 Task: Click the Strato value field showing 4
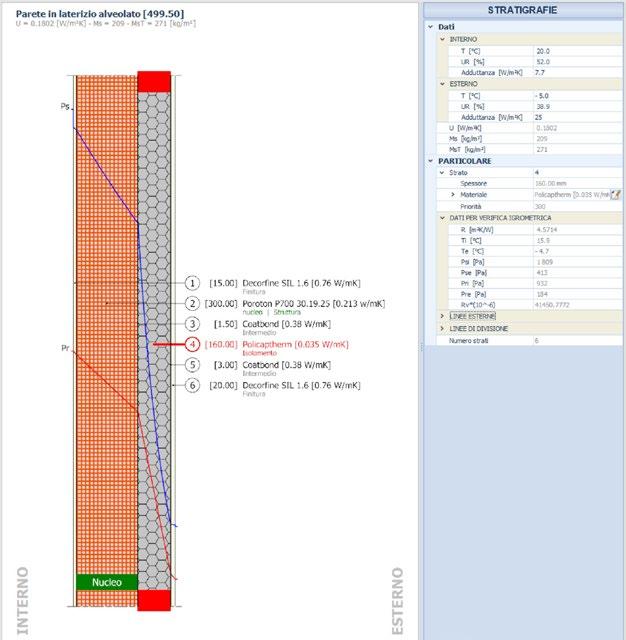[578, 173]
